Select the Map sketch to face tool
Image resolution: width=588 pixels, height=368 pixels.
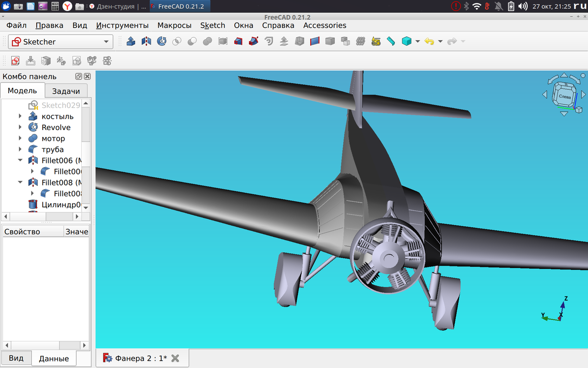click(46, 60)
